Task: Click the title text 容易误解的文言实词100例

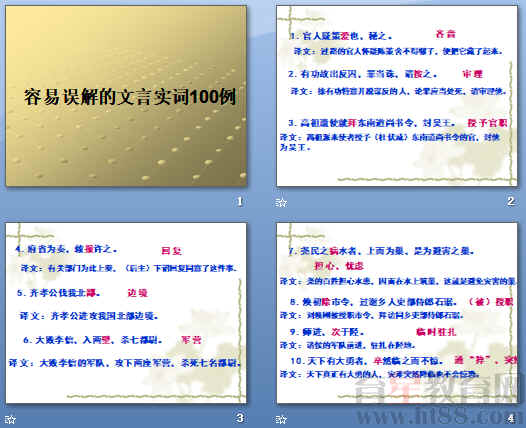Action: 130,97
